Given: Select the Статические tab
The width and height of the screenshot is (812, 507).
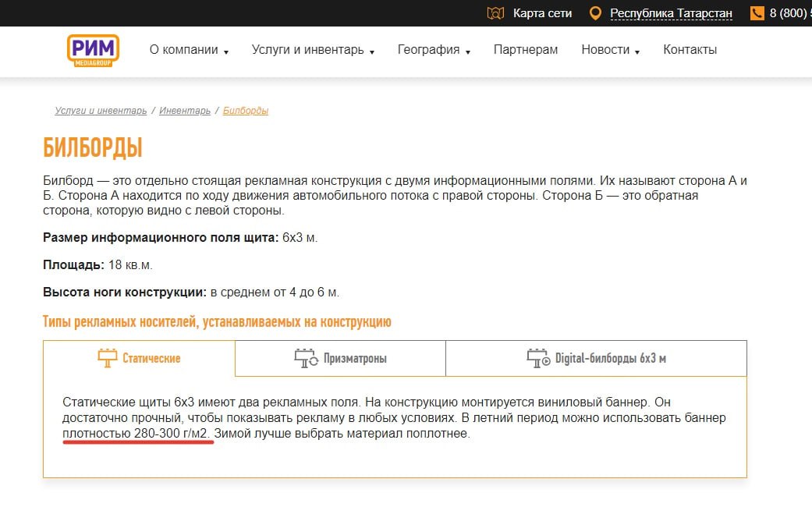Looking at the screenshot, I should (x=139, y=358).
